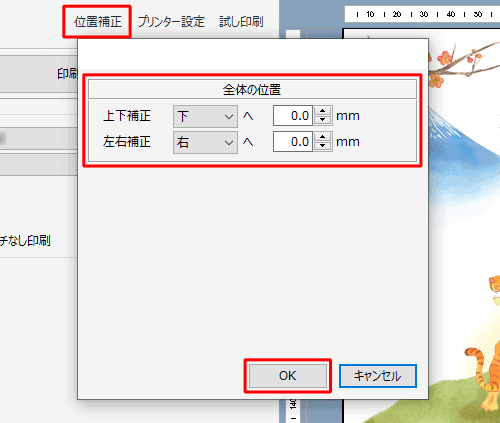
Task: Click キャンセル to dismiss the dialog
Action: tap(378, 376)
